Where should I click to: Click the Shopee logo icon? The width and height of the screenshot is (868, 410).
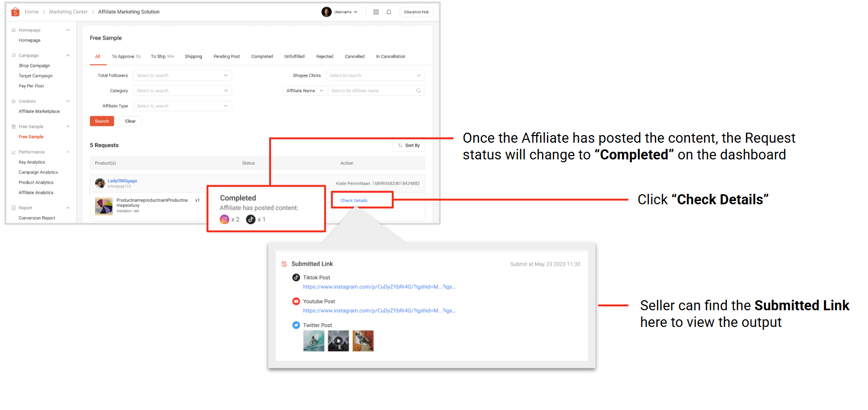15,12
